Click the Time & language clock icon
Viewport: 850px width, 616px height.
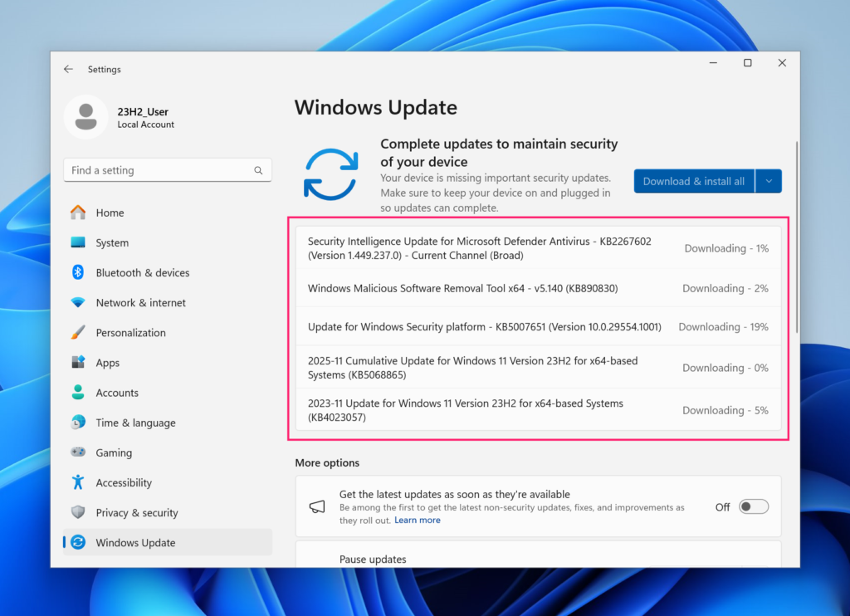78,422
